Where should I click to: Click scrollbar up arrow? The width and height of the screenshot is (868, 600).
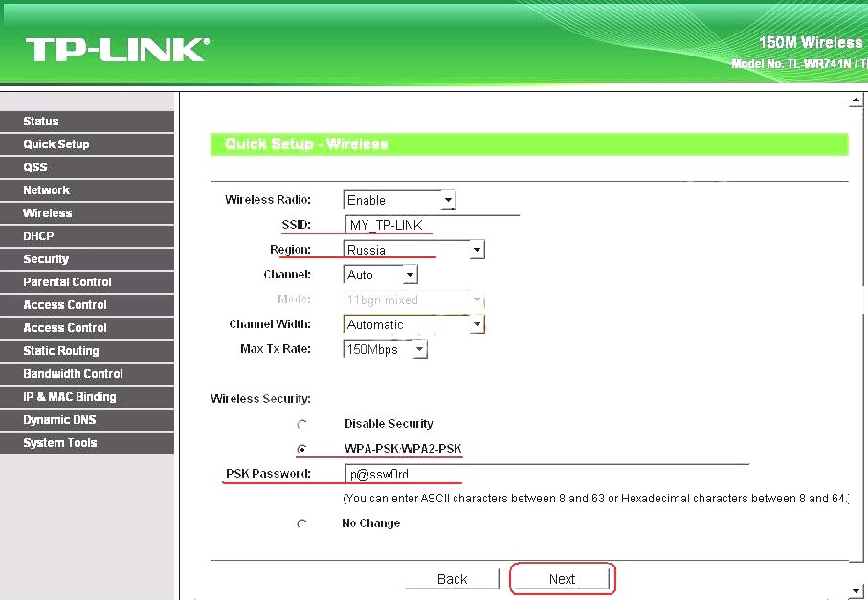pyautogui.click(x=856, y=100)
